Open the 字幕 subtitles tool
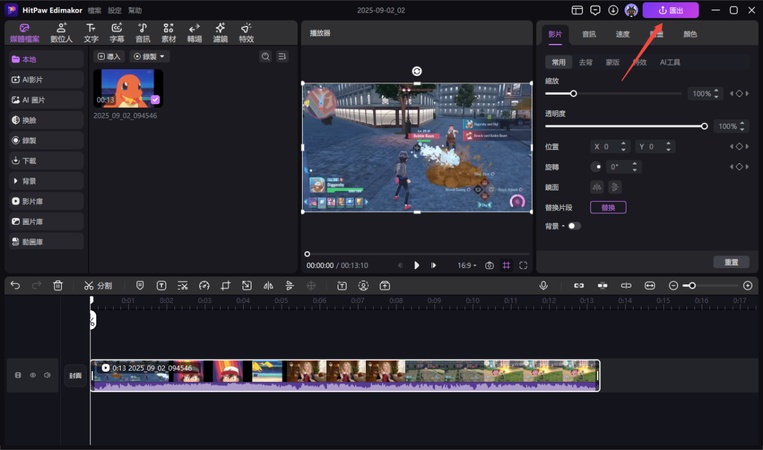The width and height of the screenshot is (763, 450). (116, 33)
